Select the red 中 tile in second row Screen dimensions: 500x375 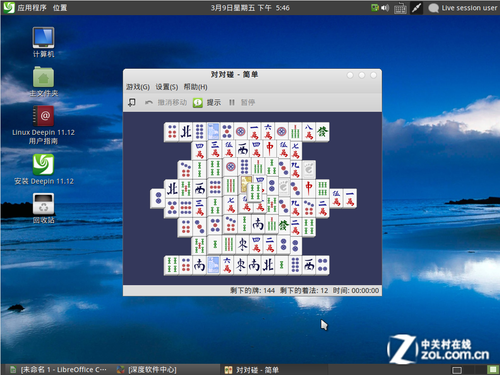click(x=270, y=149)
